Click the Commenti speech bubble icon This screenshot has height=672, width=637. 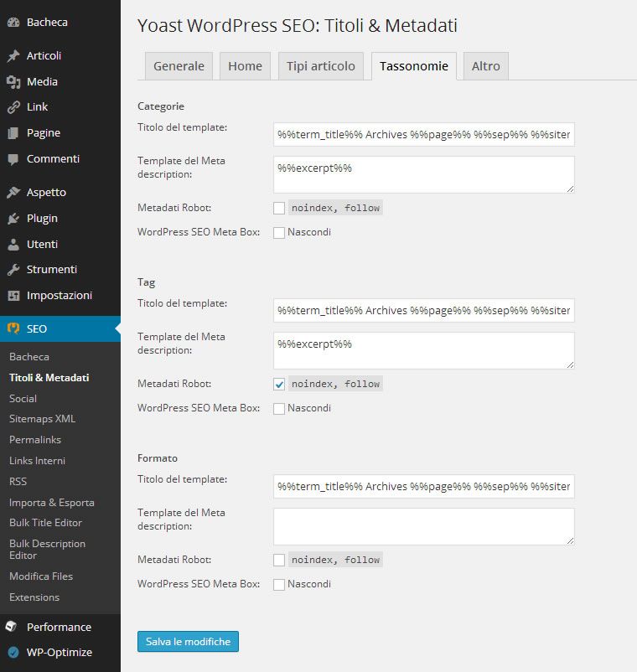coord(13,159)
